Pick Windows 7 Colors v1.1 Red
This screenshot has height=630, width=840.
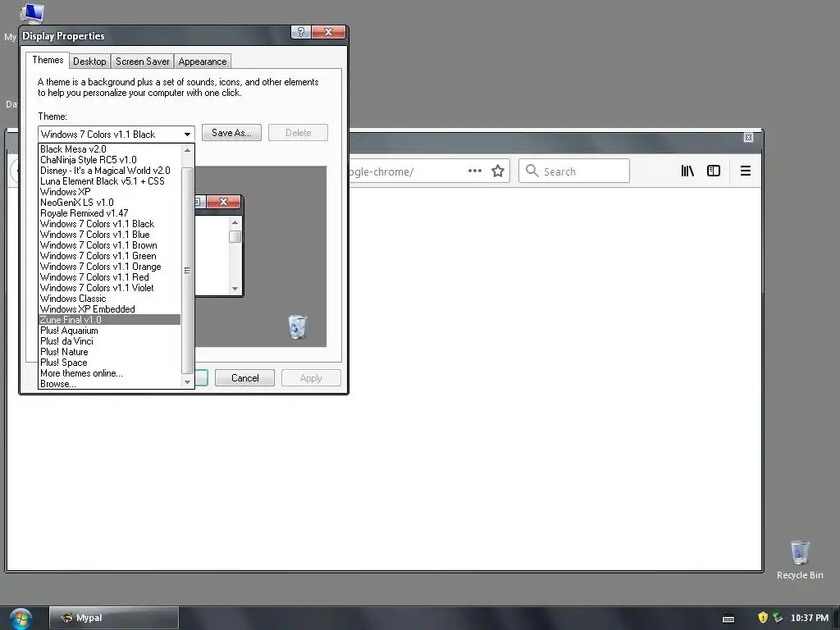[110, 277]
